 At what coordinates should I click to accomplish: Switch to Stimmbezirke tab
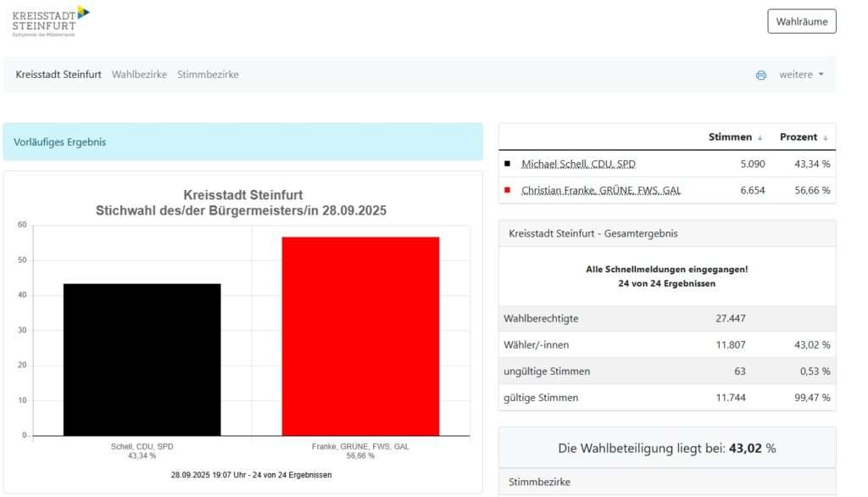[208, 75]
